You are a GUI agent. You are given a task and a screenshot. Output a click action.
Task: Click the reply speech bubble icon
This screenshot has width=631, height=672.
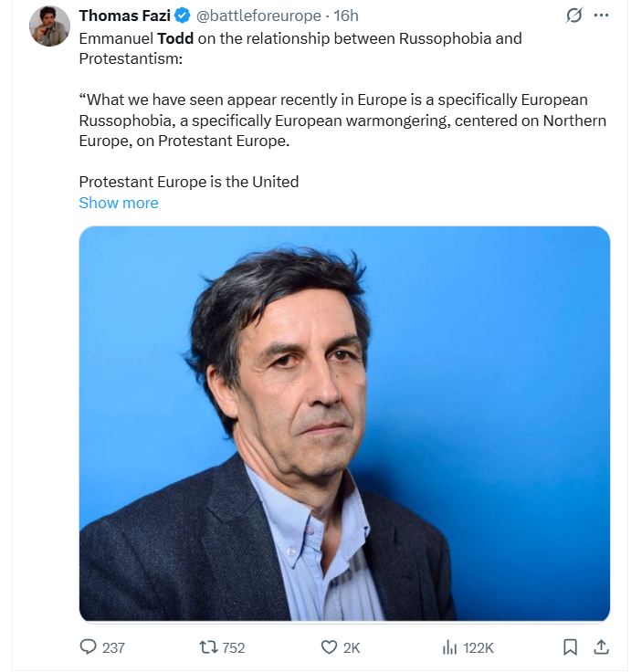coord(88,647)
